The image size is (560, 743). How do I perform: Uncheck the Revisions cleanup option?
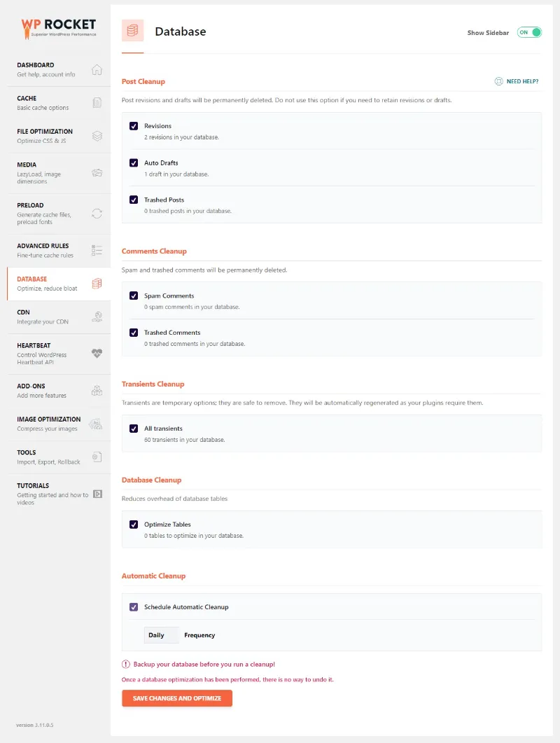[x=134, y=126]
